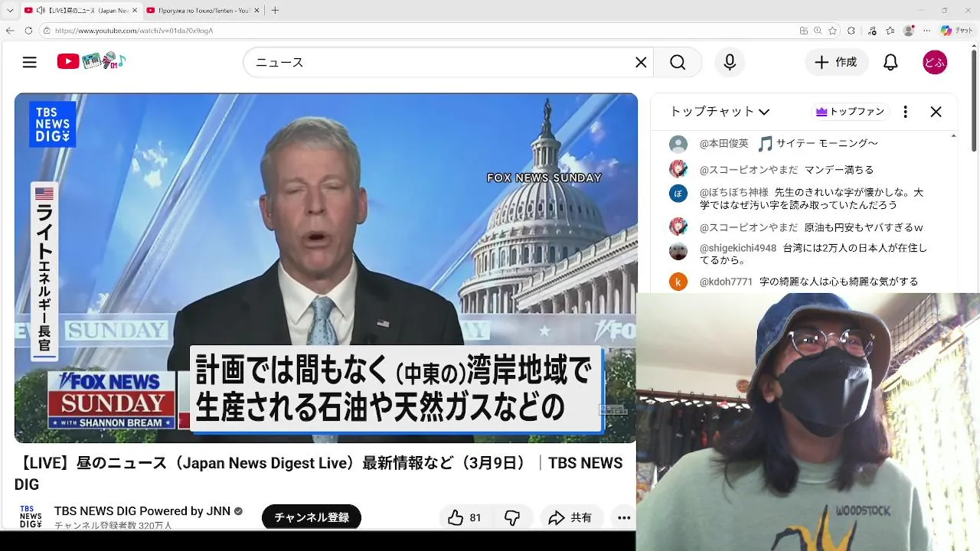Click the 作成 create button
The image size is (980, 551).
point(836,62)
